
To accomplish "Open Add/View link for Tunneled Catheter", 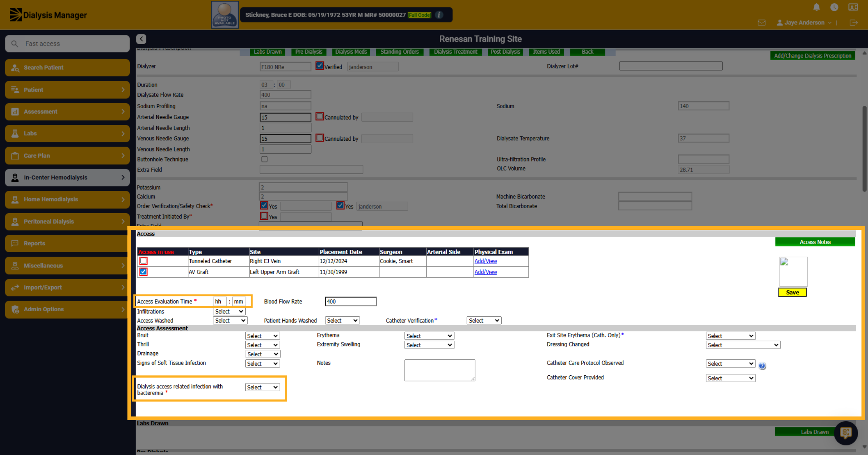I will pos(485,261).
